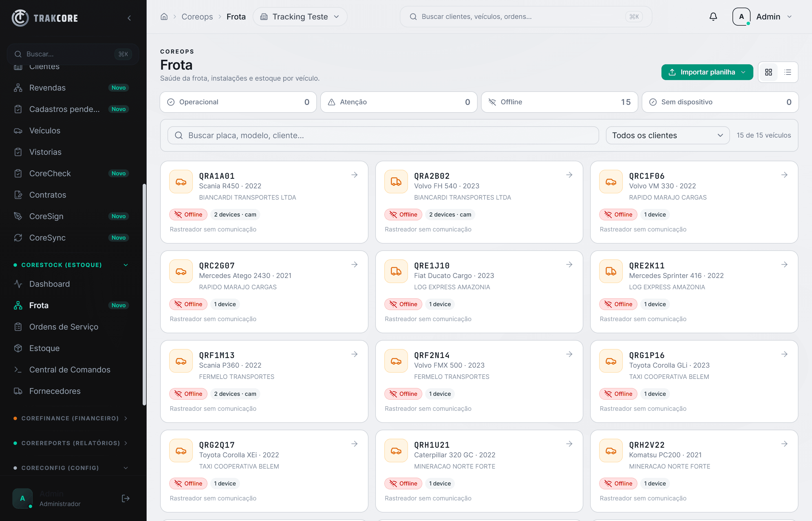Click sidebar user avatar A
The width and height of the screenshot is (812, 521).
[22, 498]
